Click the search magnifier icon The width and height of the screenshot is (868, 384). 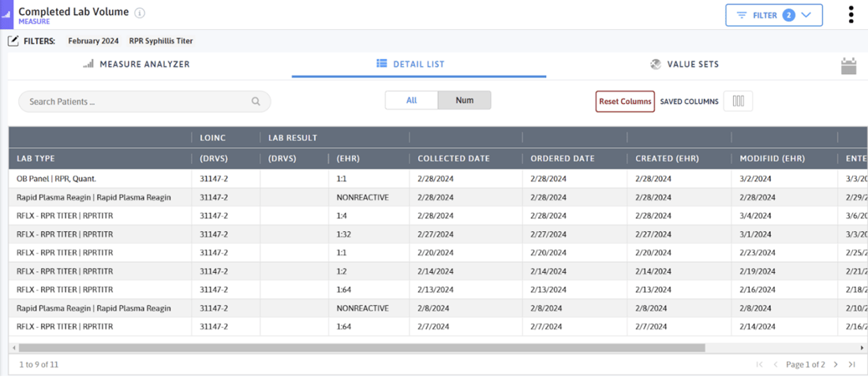pos(256,102)
